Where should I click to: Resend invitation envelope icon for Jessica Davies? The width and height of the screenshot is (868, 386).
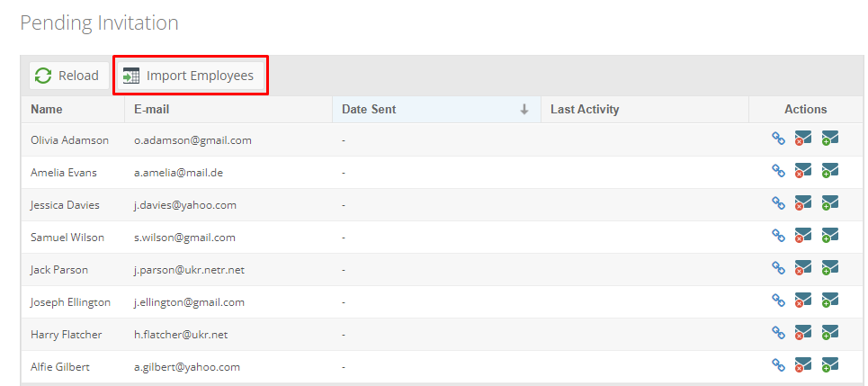point(830,203)
